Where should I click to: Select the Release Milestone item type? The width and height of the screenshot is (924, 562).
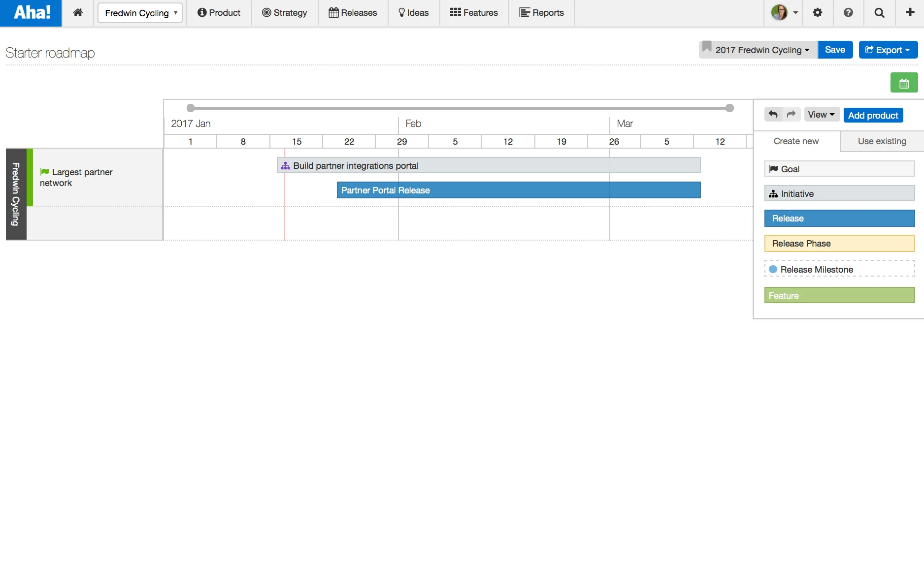point(839,269)
